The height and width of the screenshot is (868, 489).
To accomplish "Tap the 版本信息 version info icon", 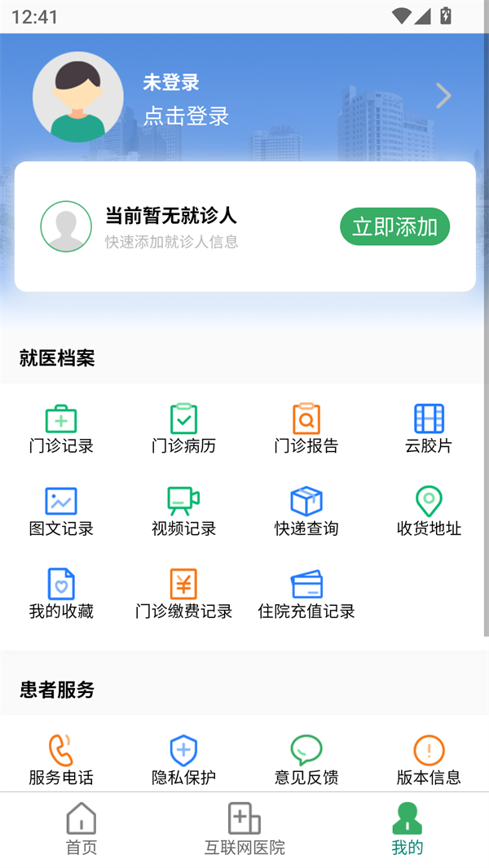I will [x=429, y=750].
